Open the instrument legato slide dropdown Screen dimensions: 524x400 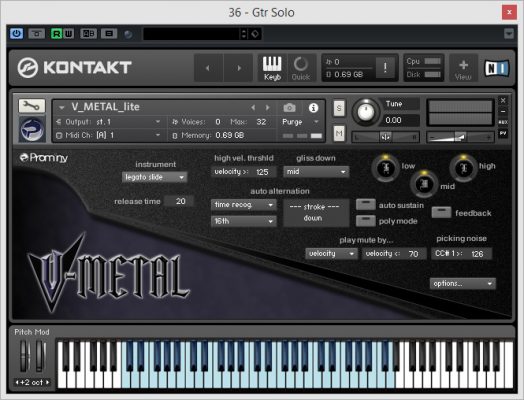tap(154, 177)
